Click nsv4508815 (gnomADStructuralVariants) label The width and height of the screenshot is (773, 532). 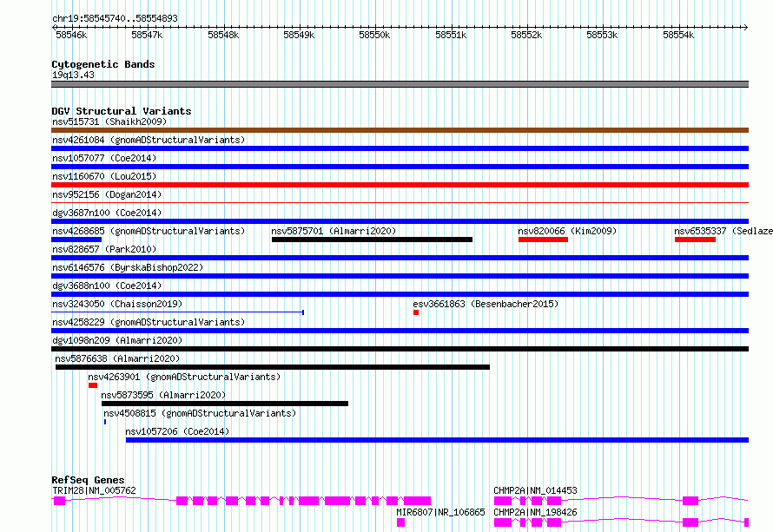point(200,413)
